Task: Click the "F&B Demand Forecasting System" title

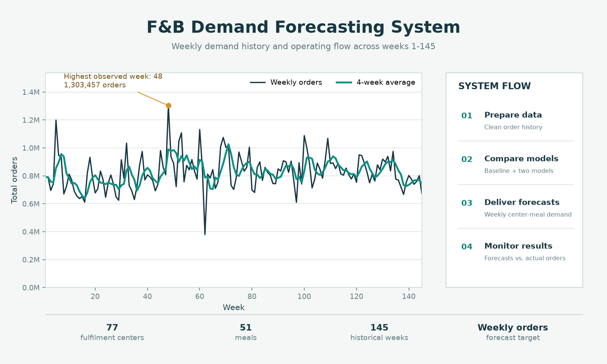Action: pos(303,27)
